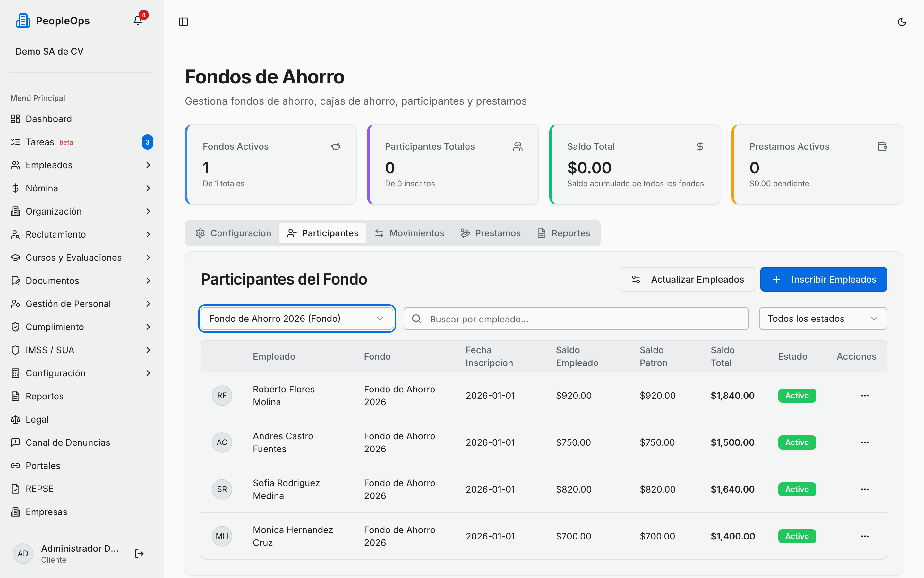Screen dimensions: 924x578
Task: Click Activo badge for Sofia Rodriguez
Action: [x=797, y=489]
